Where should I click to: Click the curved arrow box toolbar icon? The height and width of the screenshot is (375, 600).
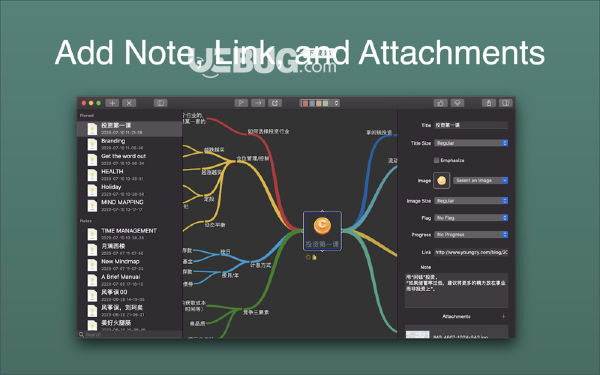tap(275, 103)
